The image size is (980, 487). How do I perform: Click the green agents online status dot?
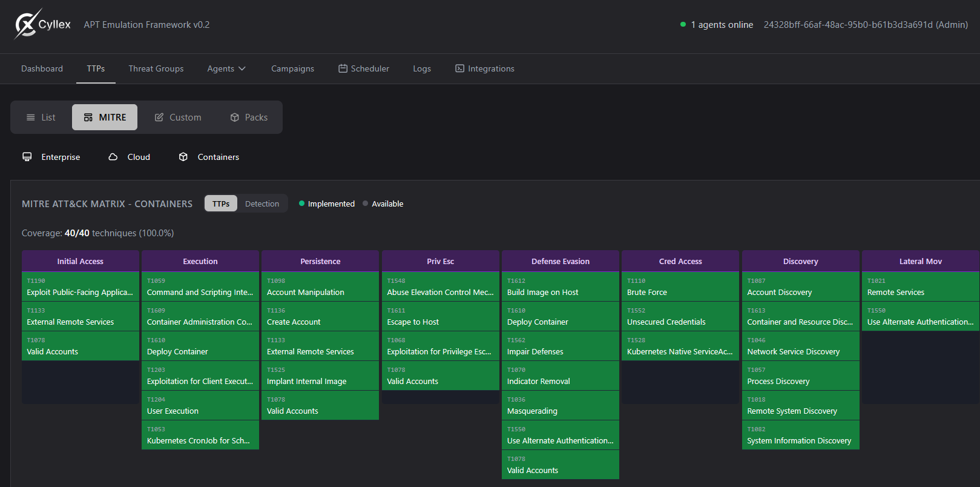[683, 25]
